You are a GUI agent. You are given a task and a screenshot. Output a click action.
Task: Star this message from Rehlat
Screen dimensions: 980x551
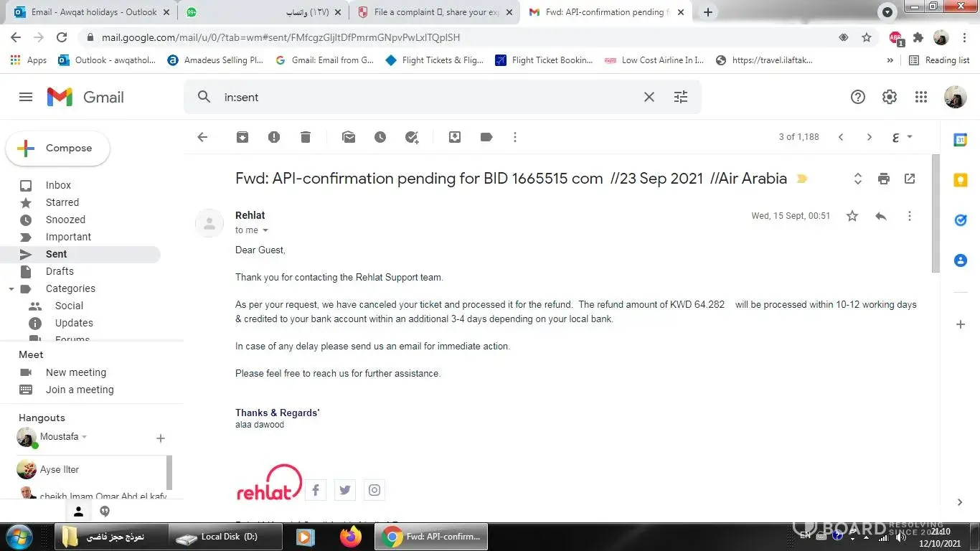pos(852,216)
